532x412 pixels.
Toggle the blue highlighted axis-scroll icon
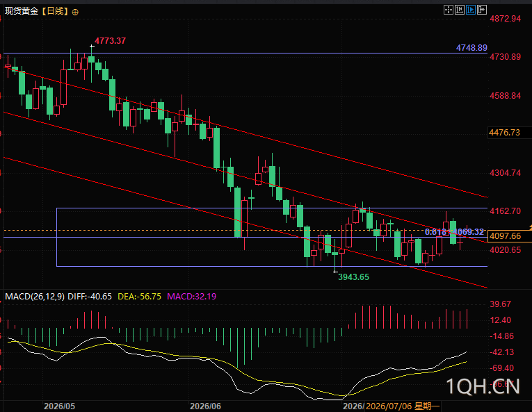[471, 10]
